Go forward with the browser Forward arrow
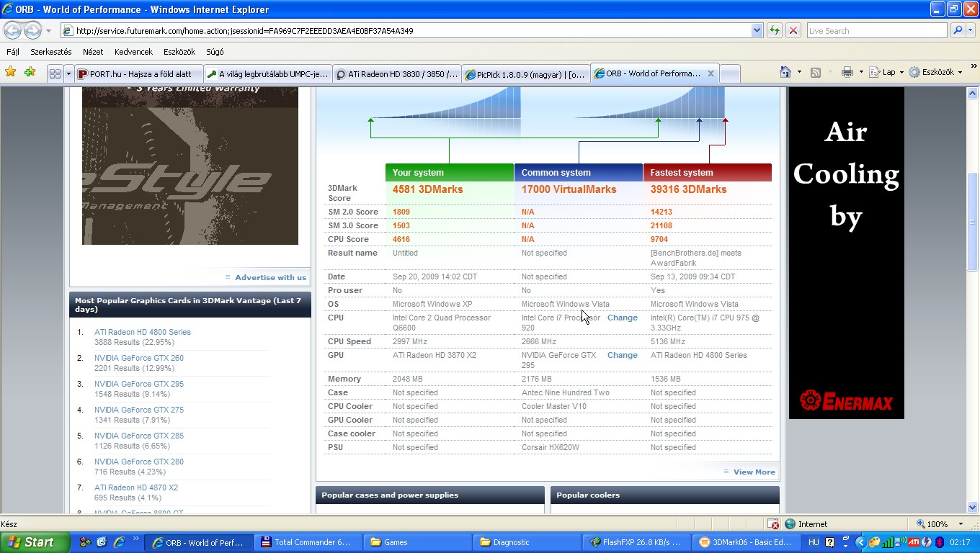The image size is (980, 553). [x=32, y=30]
